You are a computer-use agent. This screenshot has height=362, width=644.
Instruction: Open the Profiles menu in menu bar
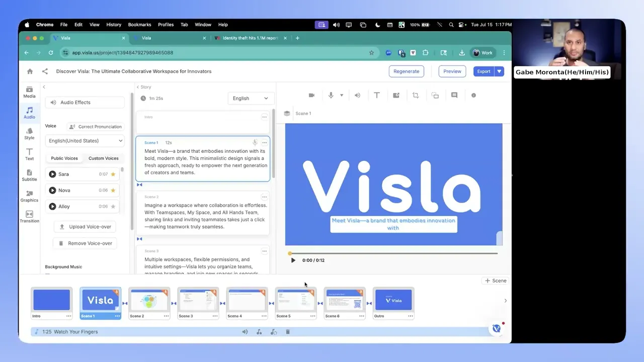pyautogui.click(x=166, y=25)
